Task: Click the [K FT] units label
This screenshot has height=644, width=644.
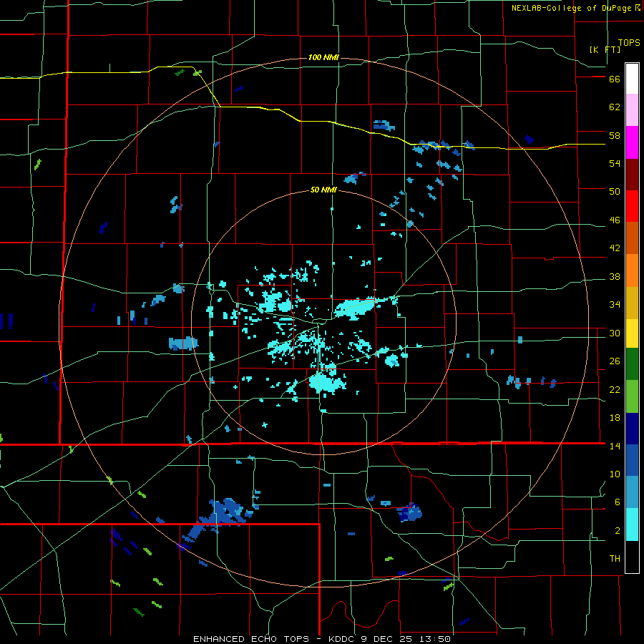Action: tap(605, 49)
